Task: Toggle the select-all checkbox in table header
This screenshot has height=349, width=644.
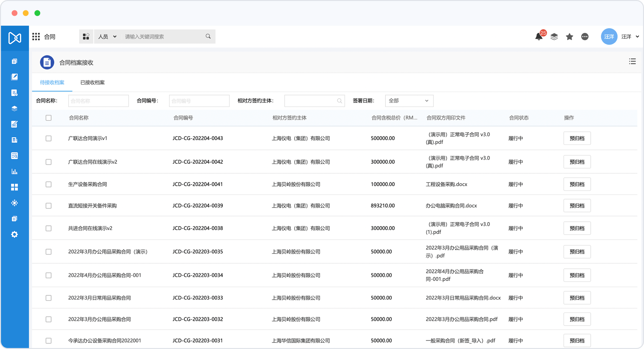Action: click(x=49, y=118)
